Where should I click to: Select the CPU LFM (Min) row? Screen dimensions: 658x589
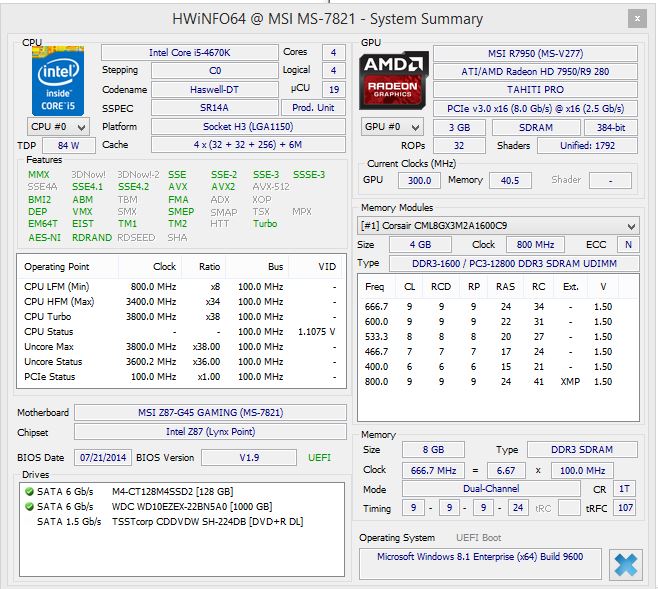click(x=181, y=287)
